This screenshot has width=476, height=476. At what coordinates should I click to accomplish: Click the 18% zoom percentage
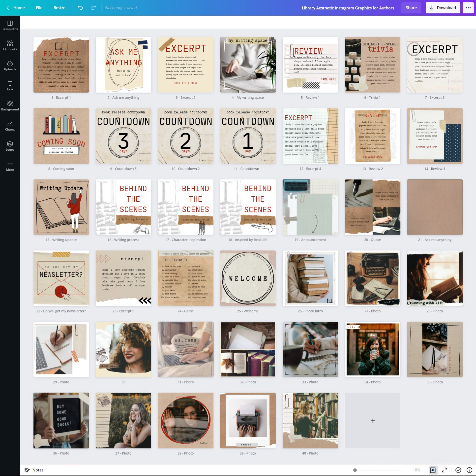pos(416,470)
